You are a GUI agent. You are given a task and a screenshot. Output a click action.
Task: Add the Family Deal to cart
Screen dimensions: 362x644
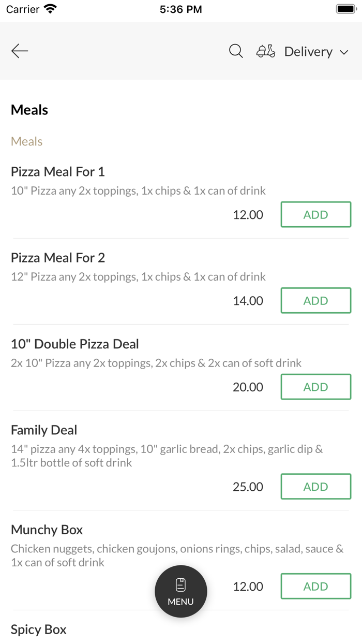click(x=315, y=486)
